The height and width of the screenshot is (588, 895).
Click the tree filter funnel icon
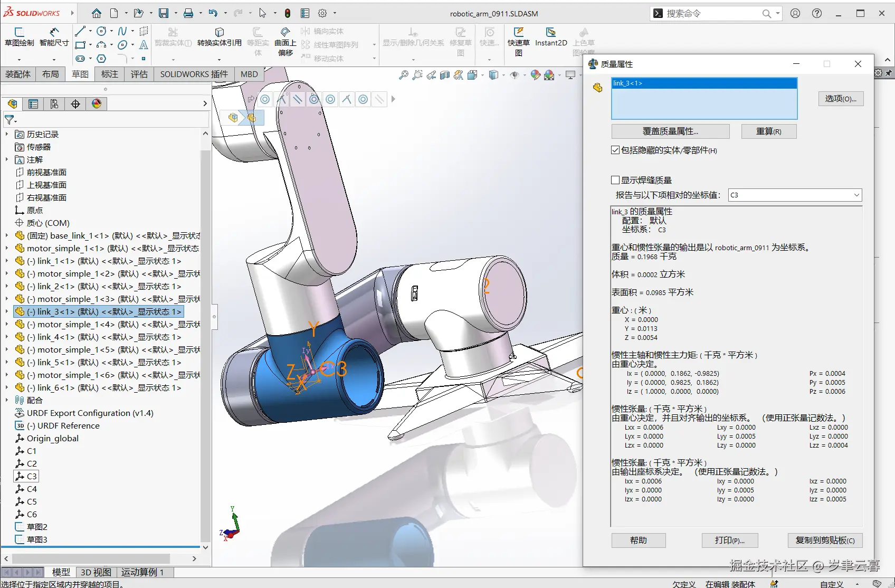click(x=9, y=120)
